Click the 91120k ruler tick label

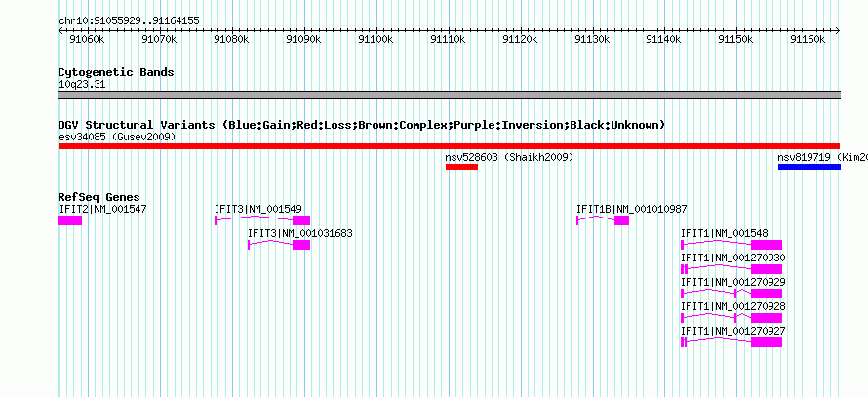tap(520, 40)
